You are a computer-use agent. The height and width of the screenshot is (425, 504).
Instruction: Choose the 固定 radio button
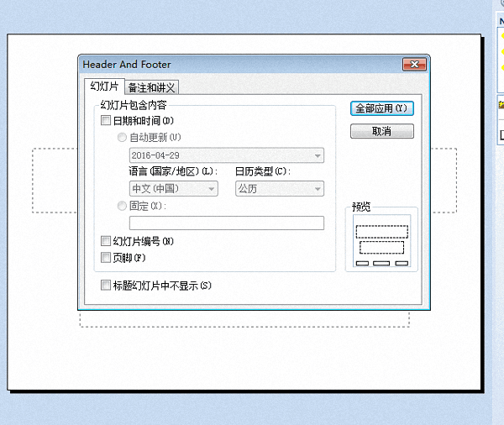123,206
